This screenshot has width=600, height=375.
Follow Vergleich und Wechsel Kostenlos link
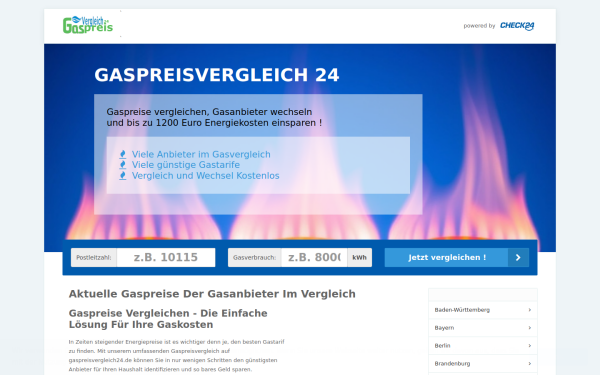[206, 176]
